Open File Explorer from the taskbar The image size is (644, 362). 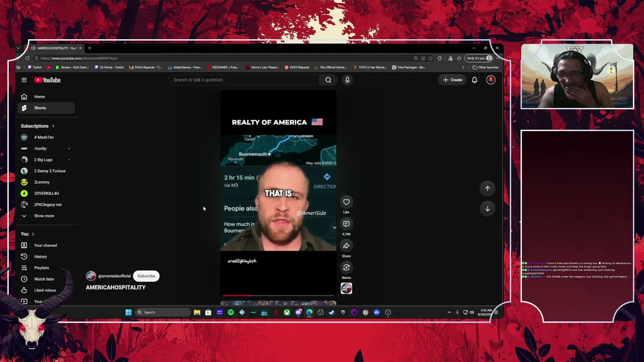click(197, 312)
